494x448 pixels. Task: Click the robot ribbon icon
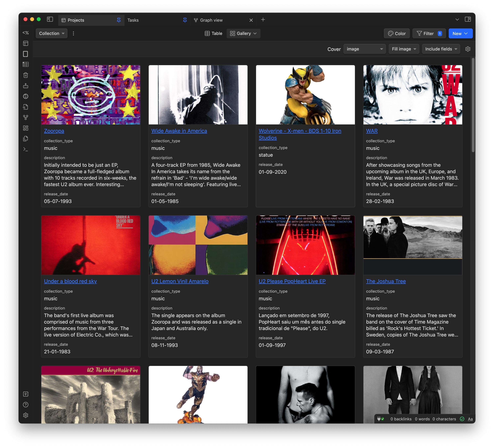[26, 86]
